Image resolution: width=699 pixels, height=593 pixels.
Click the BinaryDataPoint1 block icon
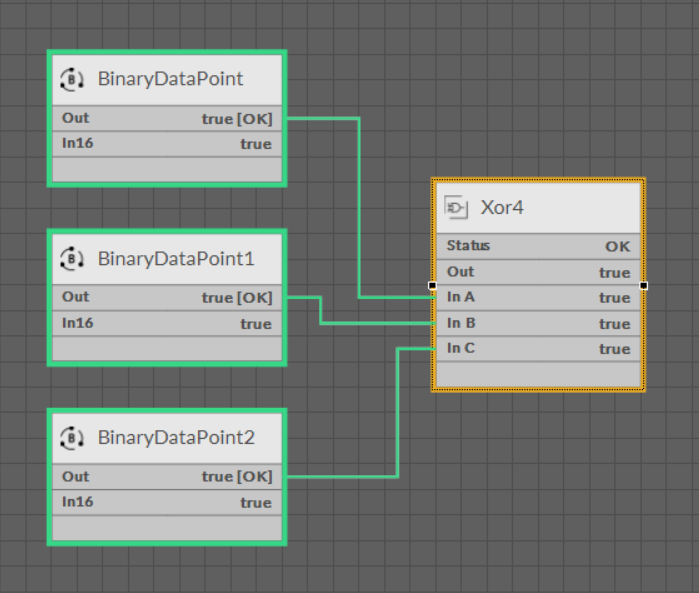[72, 259]
